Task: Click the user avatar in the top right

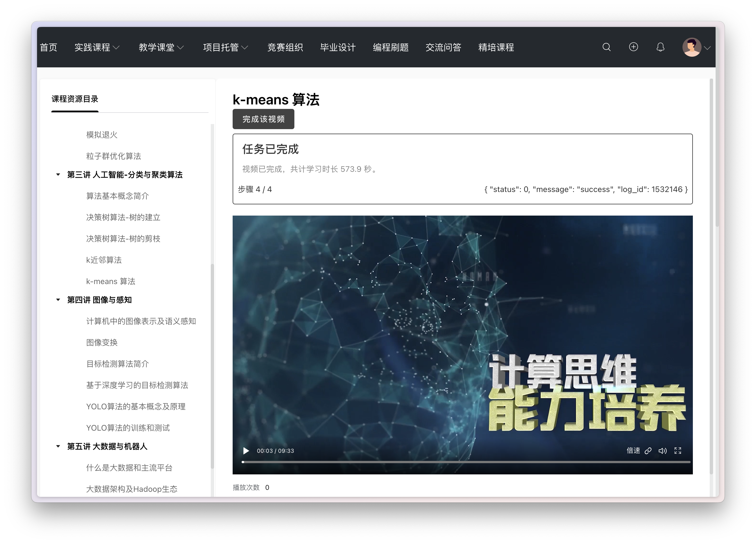Action: click(691, 47)
